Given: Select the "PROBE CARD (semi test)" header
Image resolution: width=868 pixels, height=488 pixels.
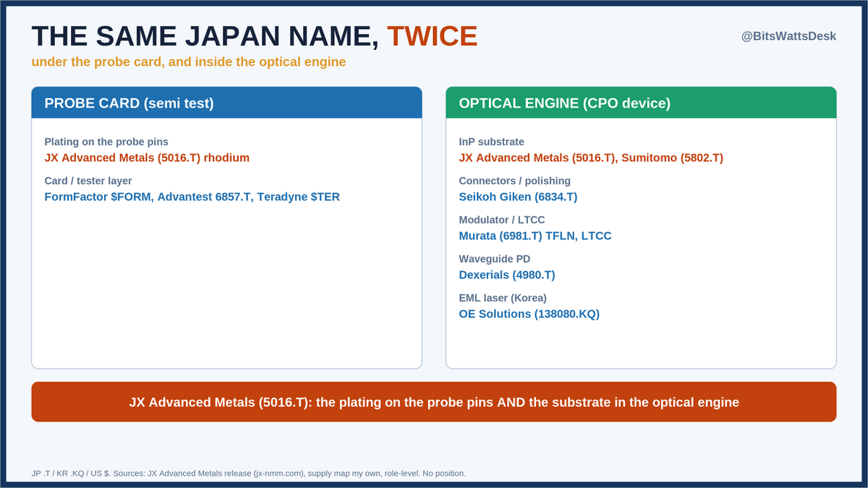Looking at the screenshot, I should click(226, 103).
